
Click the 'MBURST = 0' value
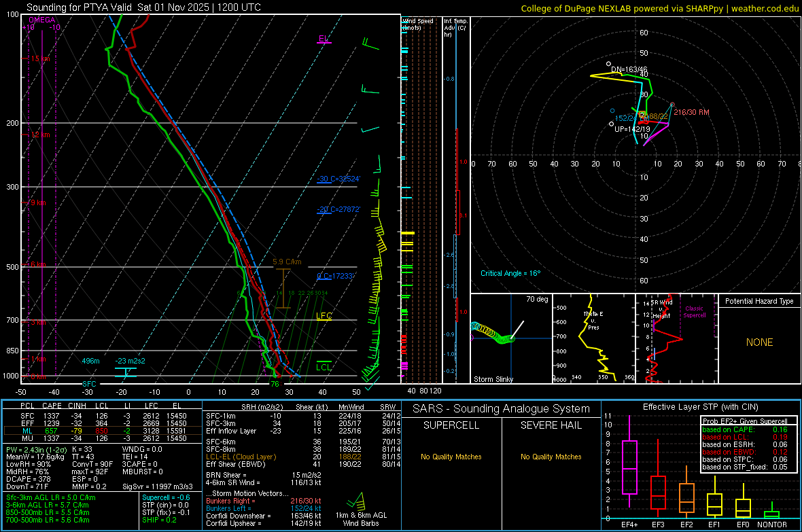(142, 472)
